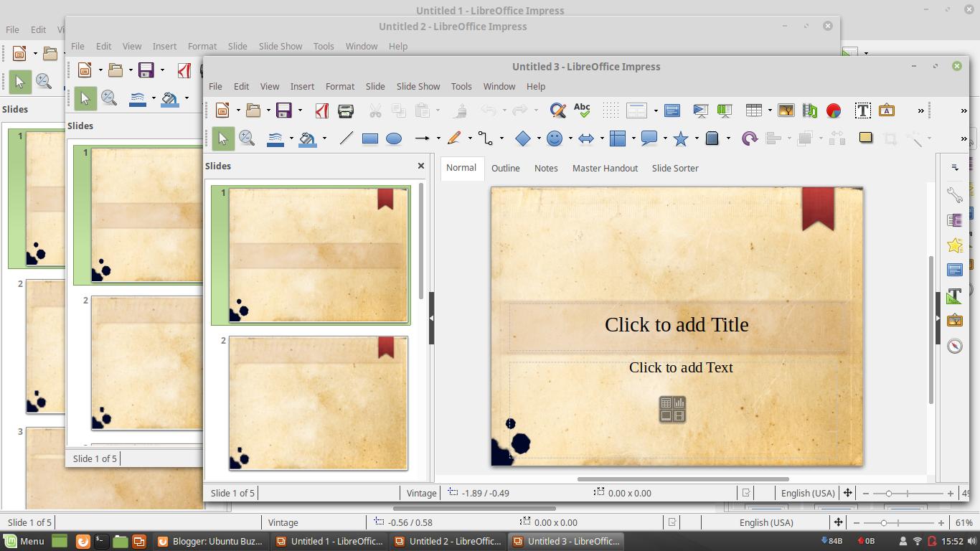Select the Zoom & Pan tool in Untitled 3
980x551 pixels.
[x=247, y=138]
